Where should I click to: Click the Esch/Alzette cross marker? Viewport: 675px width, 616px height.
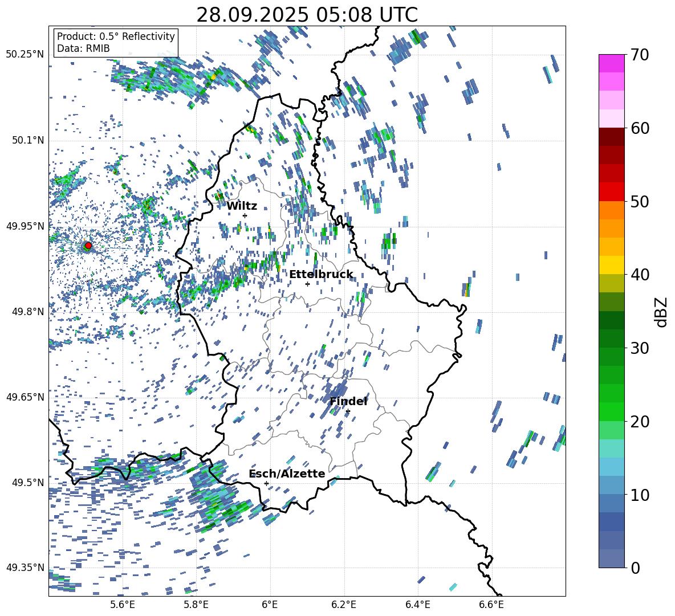point(266,483)
